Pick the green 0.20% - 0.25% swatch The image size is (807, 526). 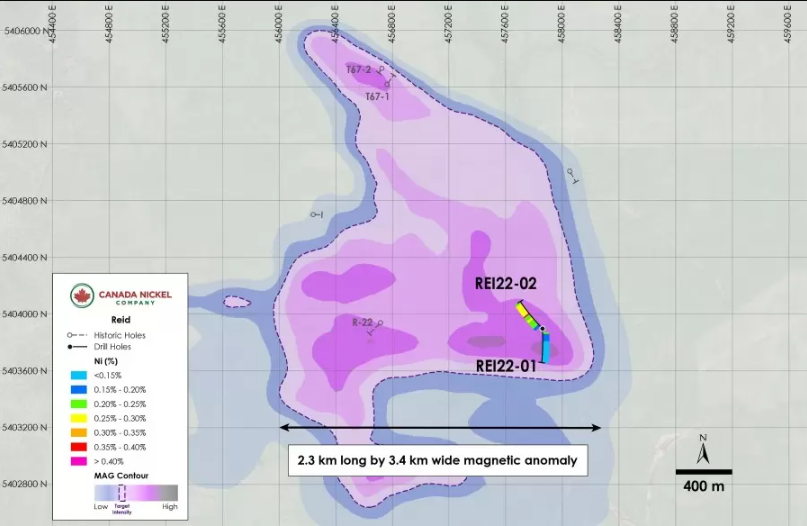pos(76,403)
